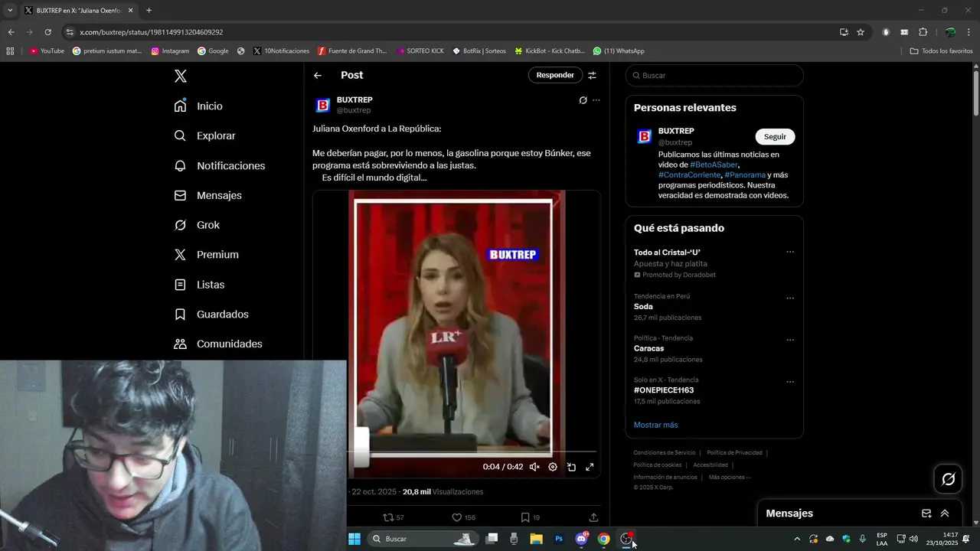This screenshot has height=551, width=980.
Task: Open the Windows Start menu
Action: pos(354,539)
